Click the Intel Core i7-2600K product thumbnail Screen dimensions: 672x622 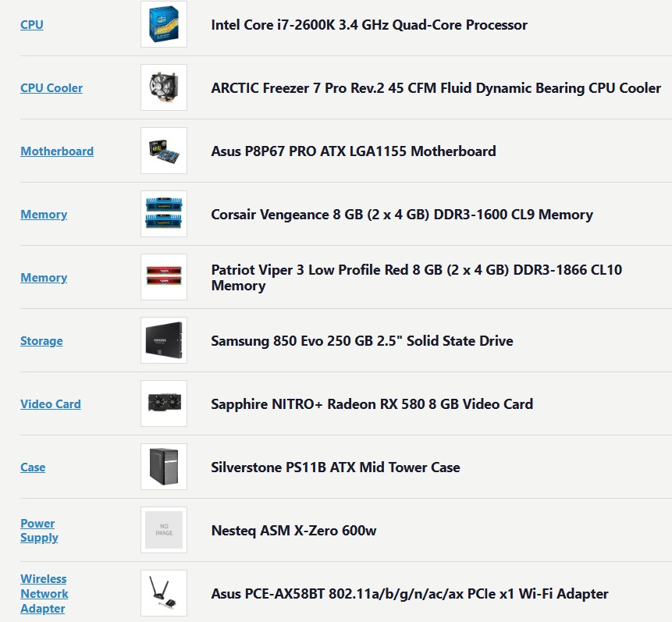click(x=164, y=24)
